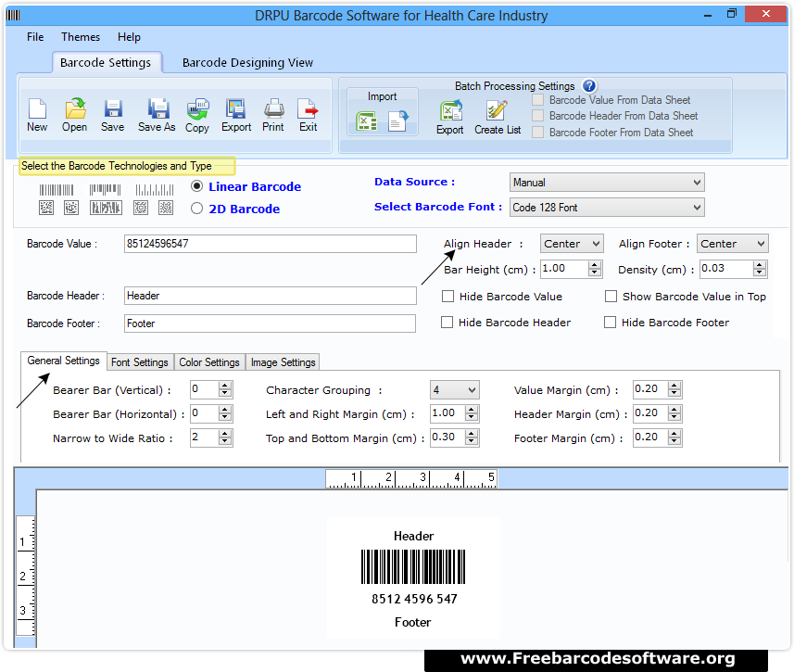Open the Themes menu

(81, 37)
